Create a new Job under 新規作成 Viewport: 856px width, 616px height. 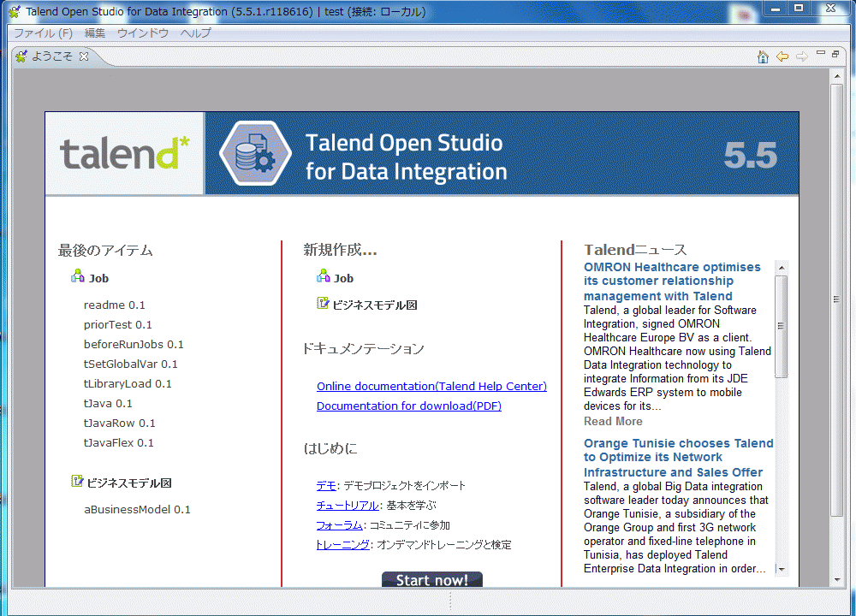[343, 278]
